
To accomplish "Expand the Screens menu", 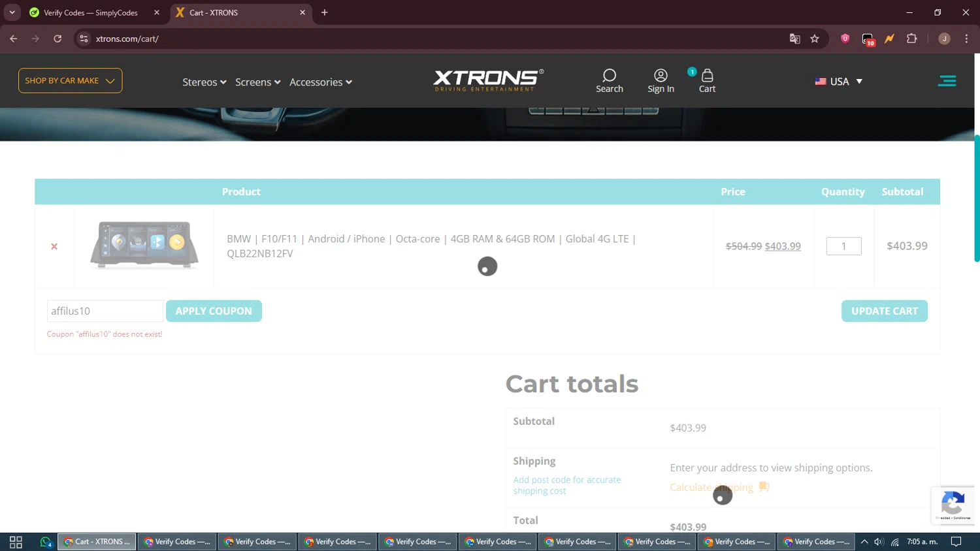I will point(258,82).
